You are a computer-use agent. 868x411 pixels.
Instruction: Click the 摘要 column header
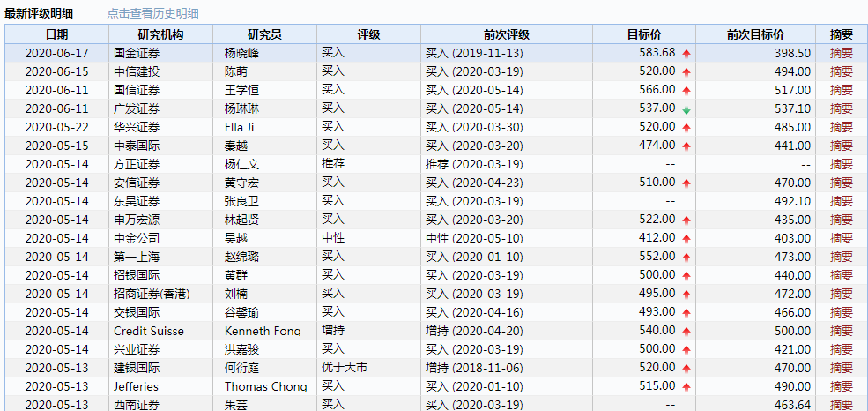(x=842, y=34)
